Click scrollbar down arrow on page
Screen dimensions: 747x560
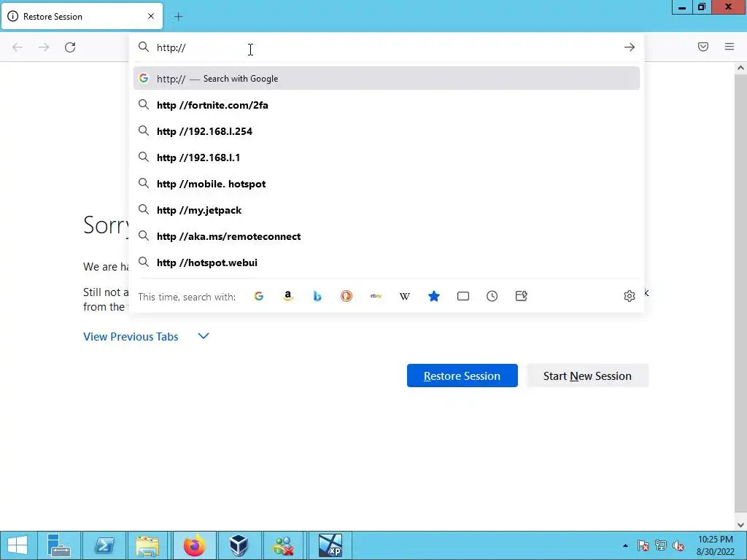click(741, 525)
